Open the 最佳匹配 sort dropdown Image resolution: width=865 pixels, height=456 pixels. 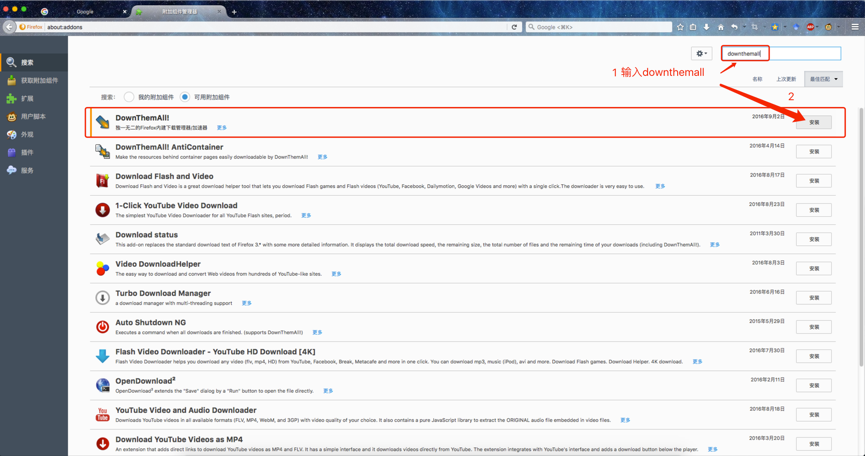(x=823, y=79)
